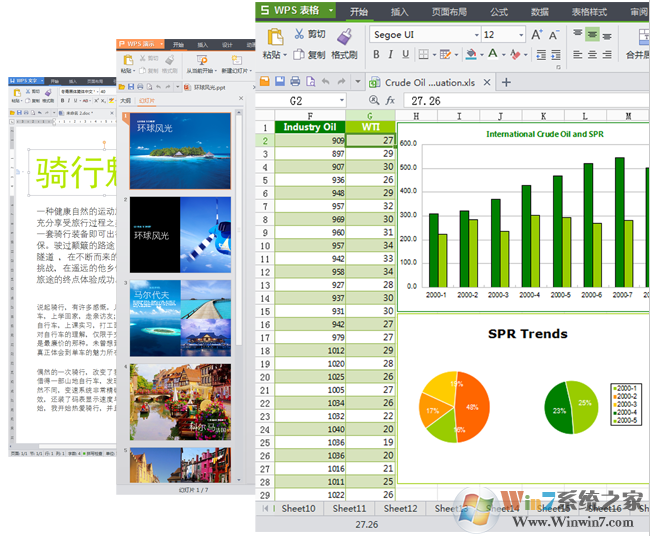Click the print icon in the spreadsheet quick toolbar

pos(295,81)
